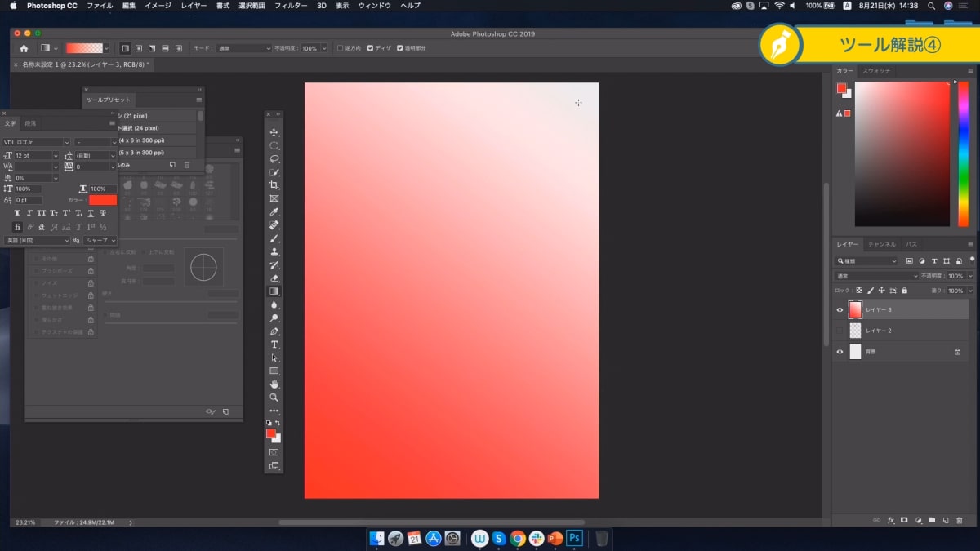Toggle standard ligatures (fi) button
This screenshot has height=551, width=980.
17,227
